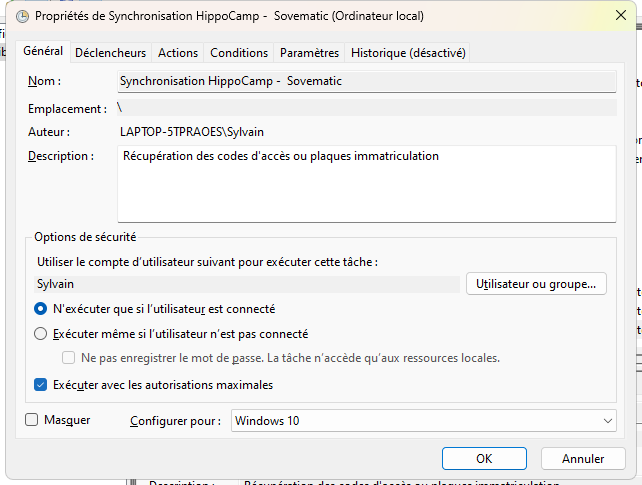Click inside the Description text box

click(365, 183)
